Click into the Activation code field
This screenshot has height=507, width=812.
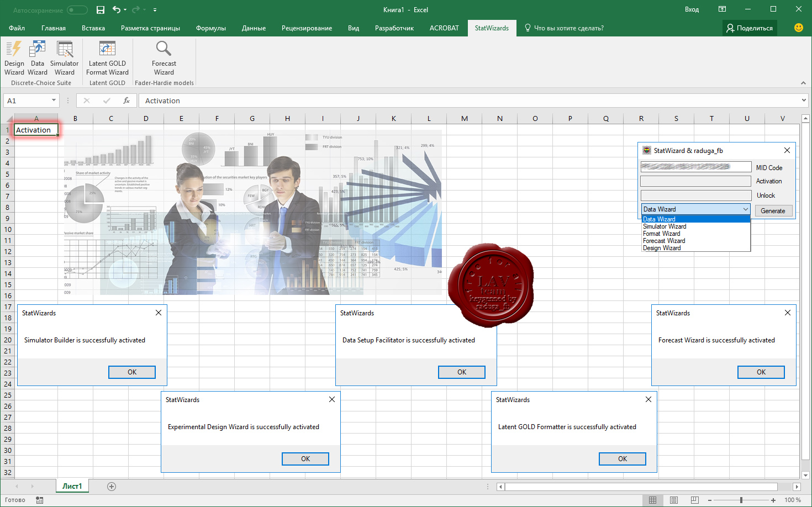(695, 181)
